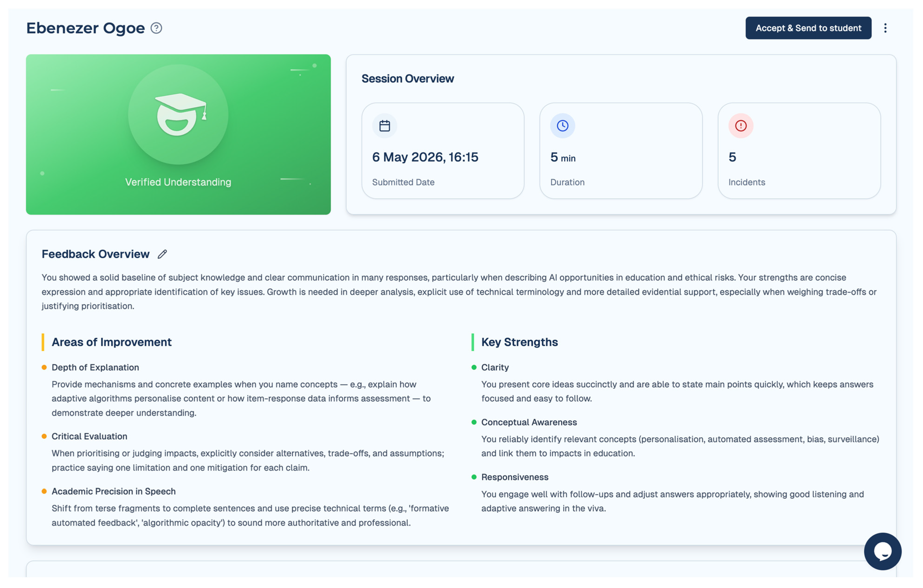Click the Key Strengths heading
This screenshot has height=588, width=923.
coord(519,342)
